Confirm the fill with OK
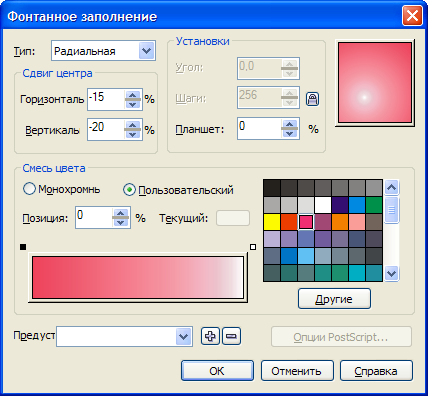 point(217,371)
